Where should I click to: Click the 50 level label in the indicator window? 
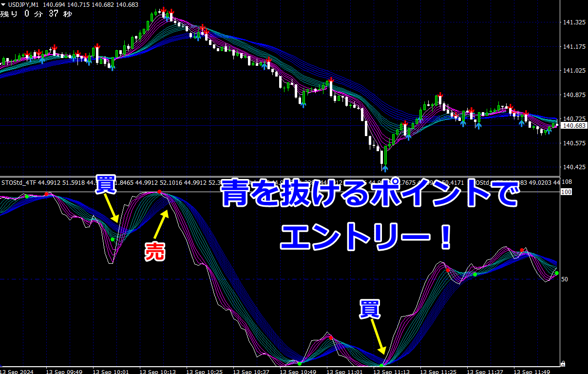tap(566, 279)
